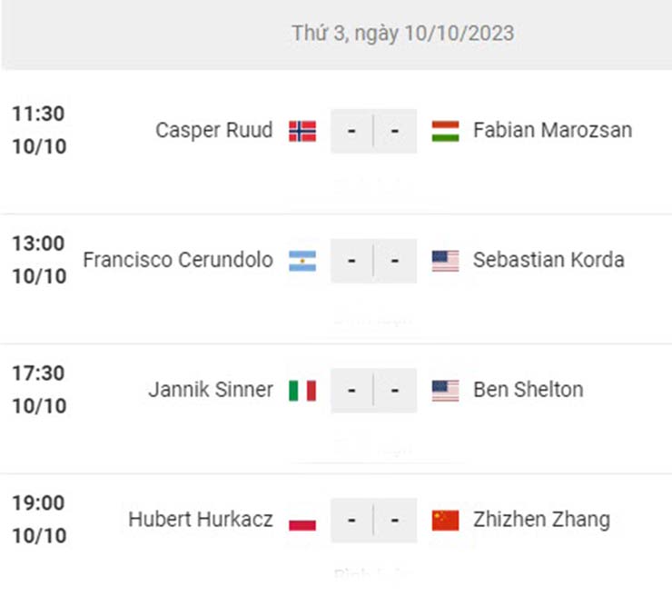Click the score box for Sinner vs Shelton
Image resolution: width=672 pixels, height=616 pixels.
(374, 391)
